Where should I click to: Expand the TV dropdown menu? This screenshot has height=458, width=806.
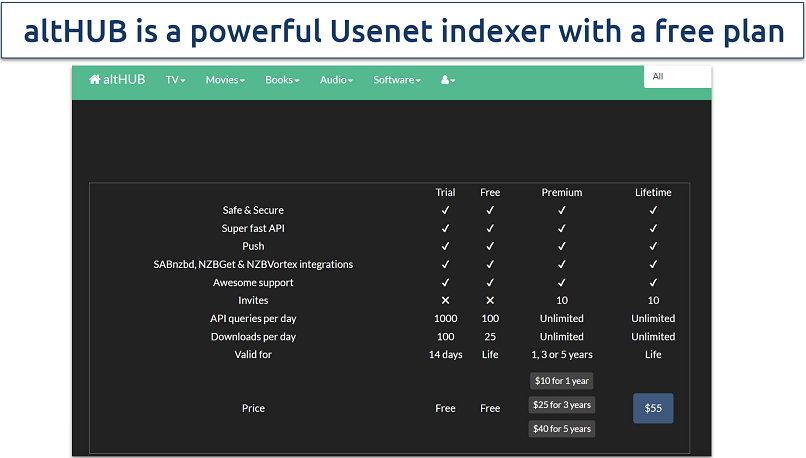click(x=176, y=80)
